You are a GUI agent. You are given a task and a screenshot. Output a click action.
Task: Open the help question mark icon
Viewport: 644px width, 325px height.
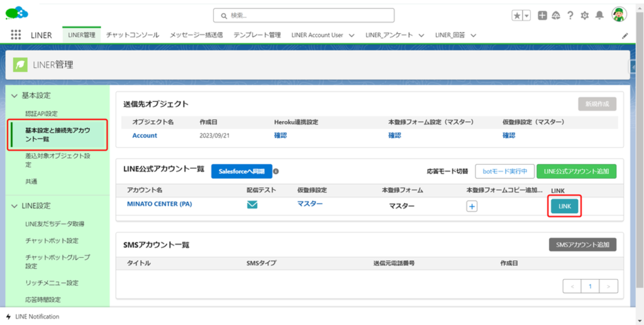tap(570, 16)
